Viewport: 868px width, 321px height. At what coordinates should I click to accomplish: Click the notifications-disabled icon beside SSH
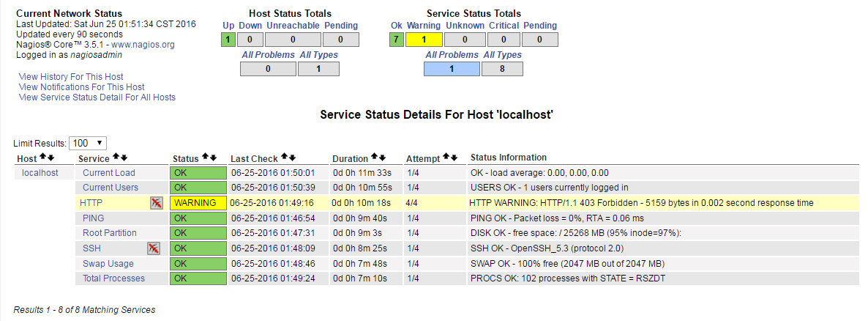tap(153, 248)
